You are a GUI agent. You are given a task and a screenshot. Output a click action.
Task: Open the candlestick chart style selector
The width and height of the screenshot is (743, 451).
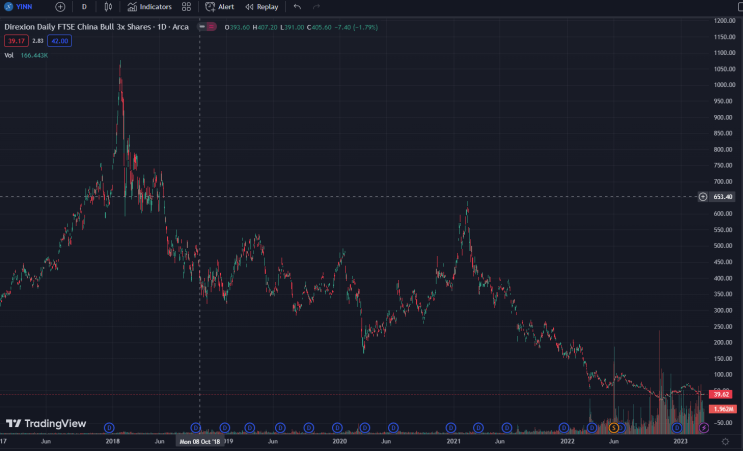click(108, 6)
